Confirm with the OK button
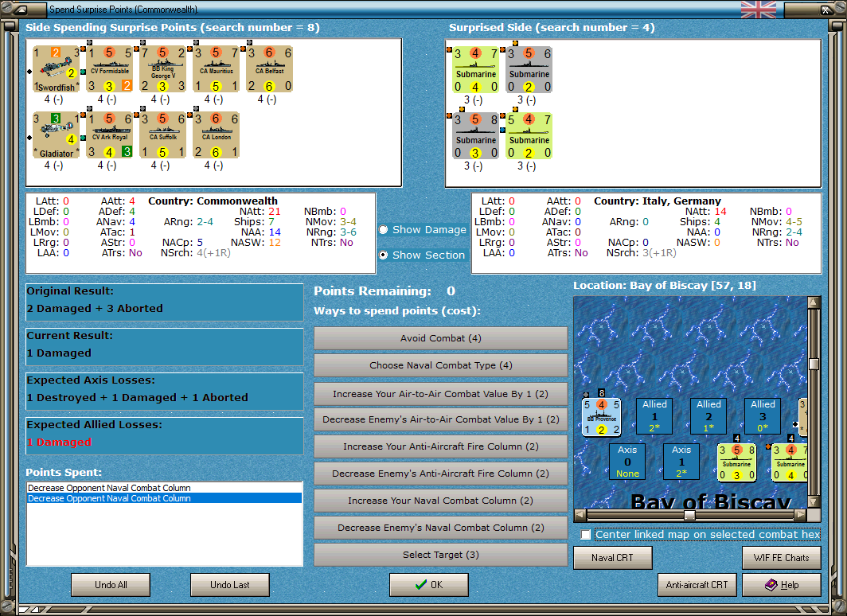The width and height of the screenshot is (847, 616). (x=429, y=585)
